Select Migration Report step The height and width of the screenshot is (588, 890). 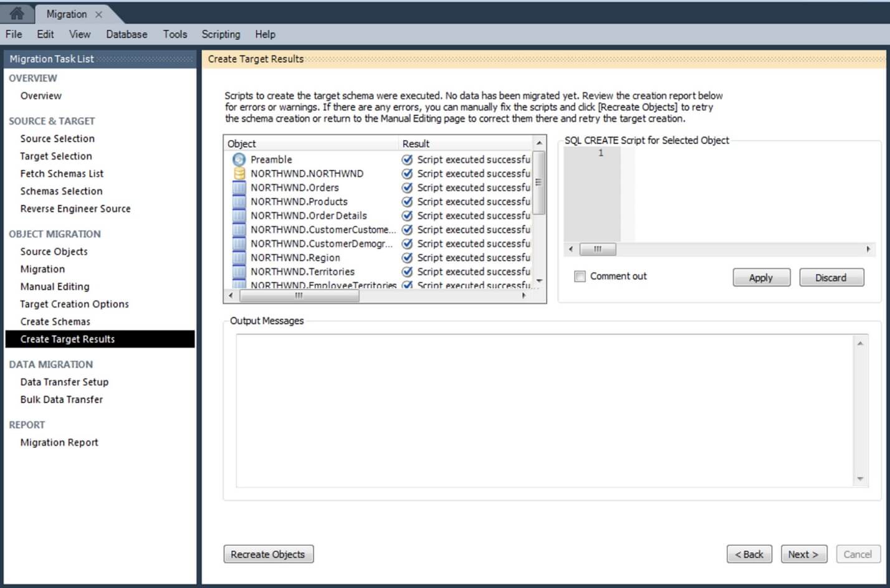pos(59,442)
